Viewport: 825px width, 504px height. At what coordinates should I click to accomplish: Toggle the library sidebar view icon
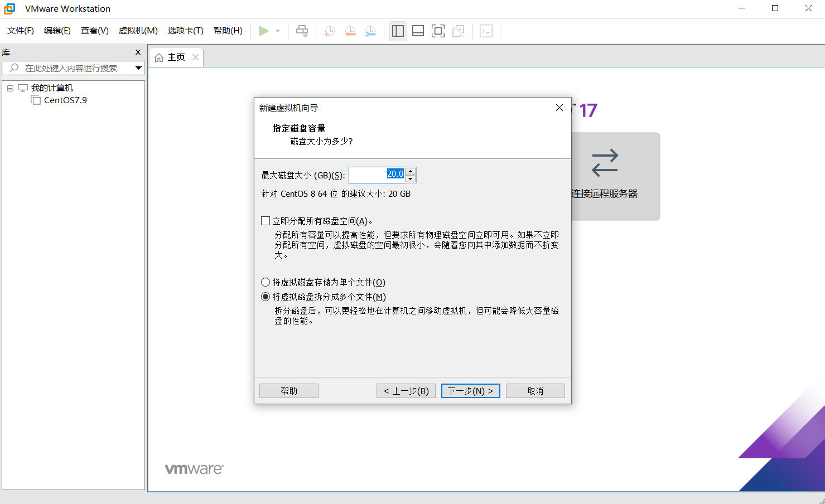point(398,31)
